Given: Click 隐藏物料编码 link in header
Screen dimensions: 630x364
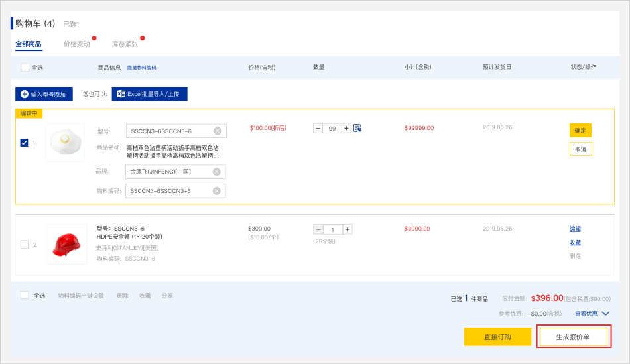Looking at the screenshot, I should point(141,68).
